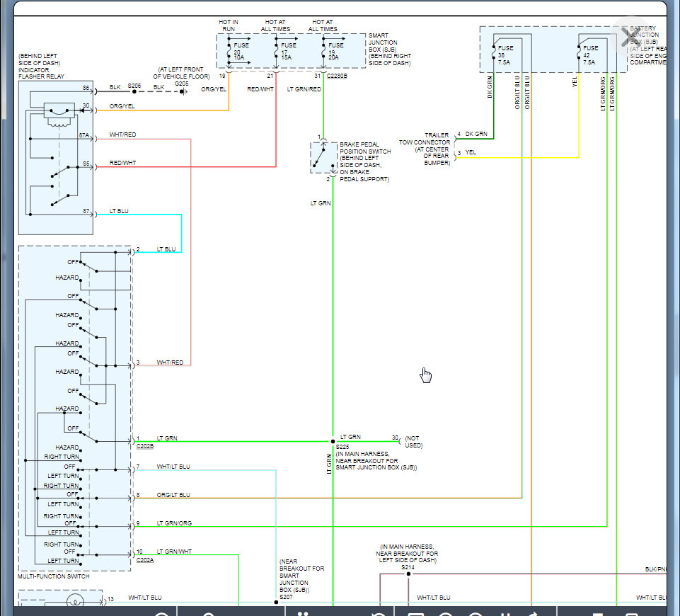Screen dimensions: 680x616
Task: Click the Fuse 19 20A symbol
Action: click(323, 51)
